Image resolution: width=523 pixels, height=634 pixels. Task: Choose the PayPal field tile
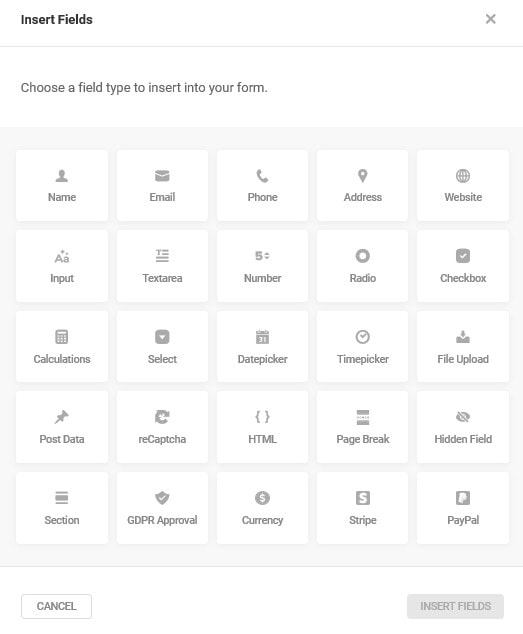click(x=463, y=508)
